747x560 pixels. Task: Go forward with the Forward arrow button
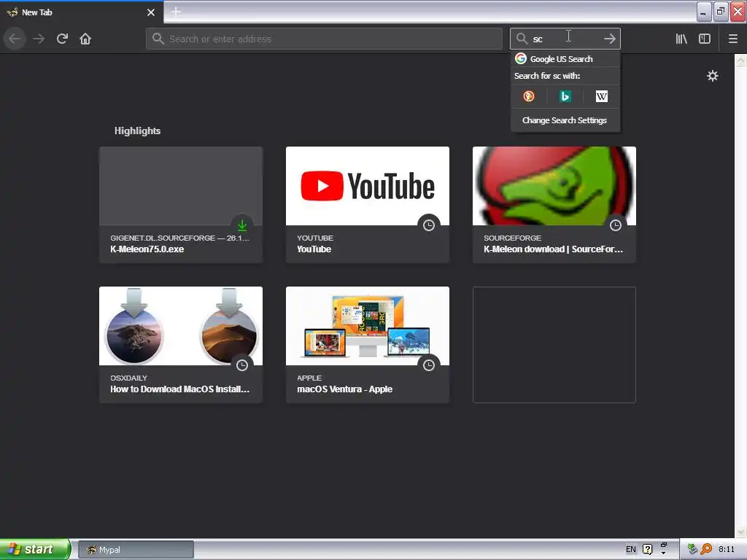coord(39,39)
